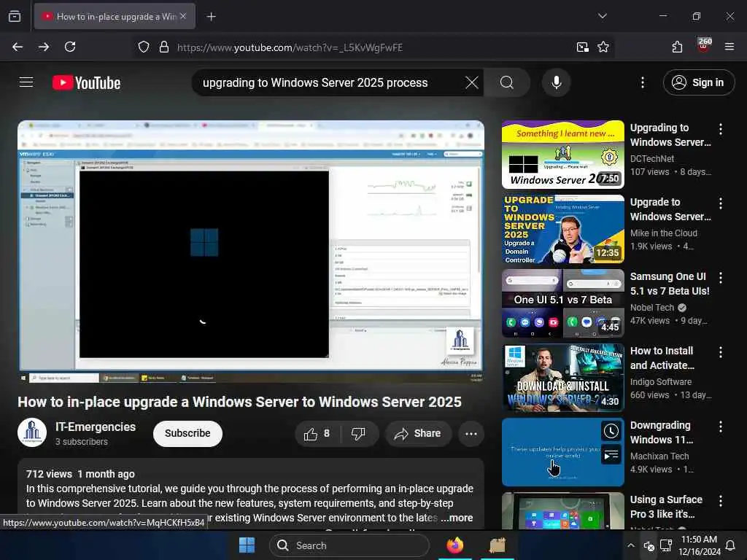
Task: Click the main video player
Action: coord(251,252)
